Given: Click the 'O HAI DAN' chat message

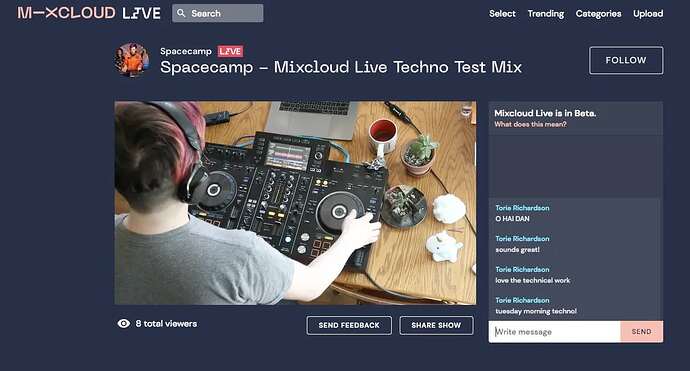Looking at the screenshot, I should tap(512, 219).
